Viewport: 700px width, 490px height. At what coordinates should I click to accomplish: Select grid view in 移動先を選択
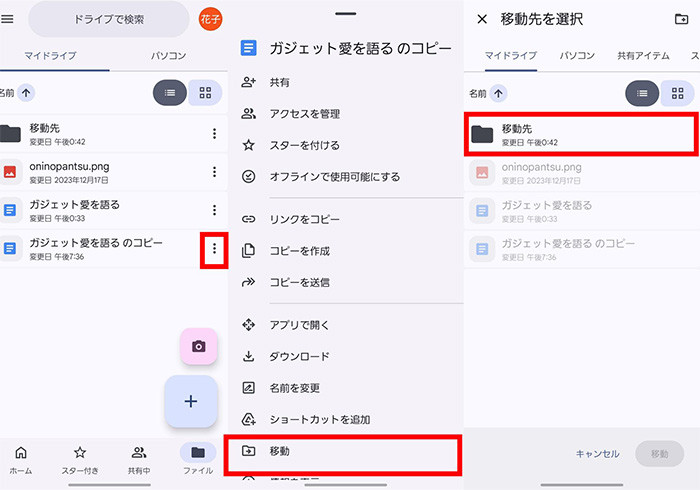677,93
